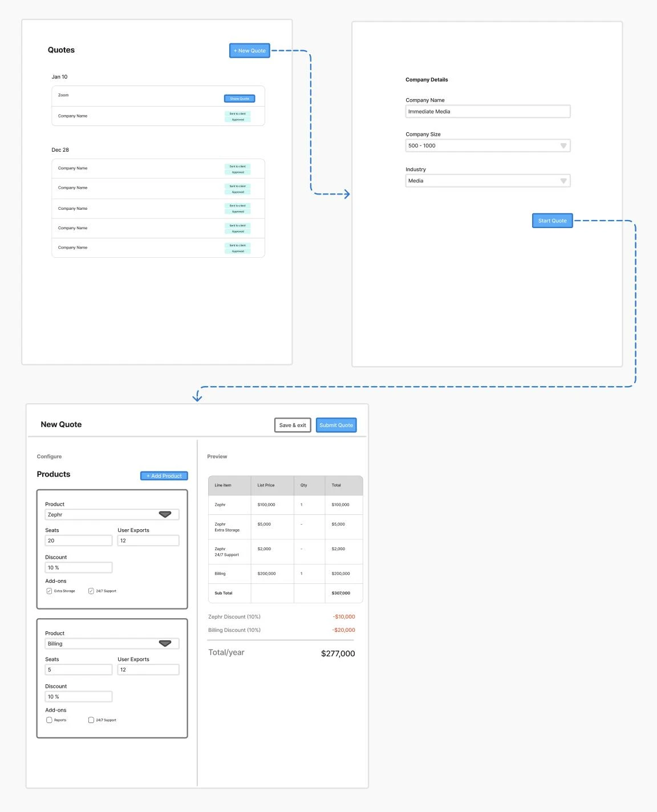Click the Submit Quote button

(336, 425)
